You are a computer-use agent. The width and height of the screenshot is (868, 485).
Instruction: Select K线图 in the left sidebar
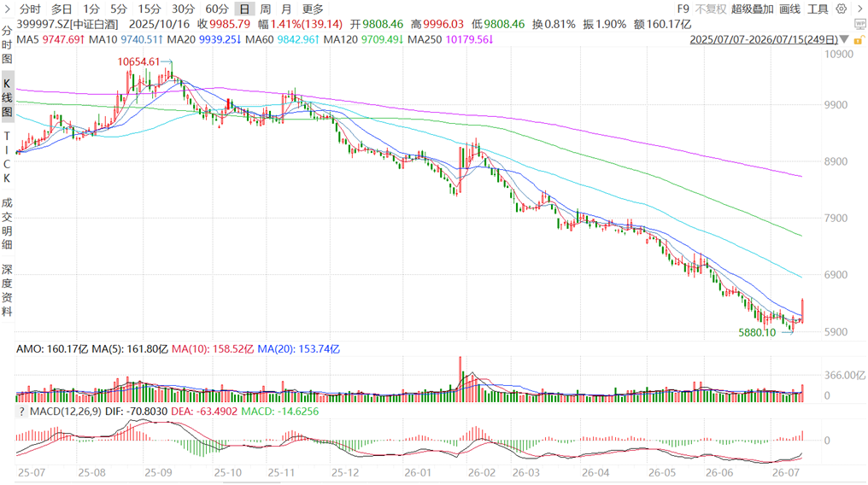pos(7,98)
